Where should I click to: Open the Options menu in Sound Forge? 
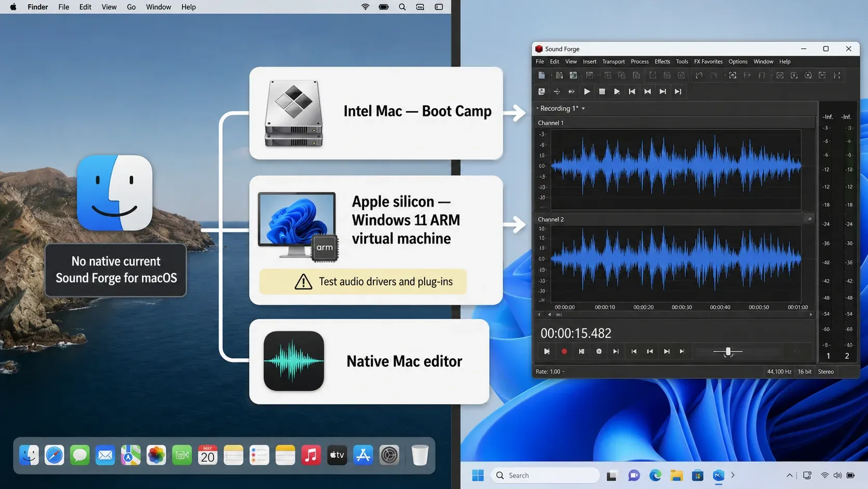(738, 61)
